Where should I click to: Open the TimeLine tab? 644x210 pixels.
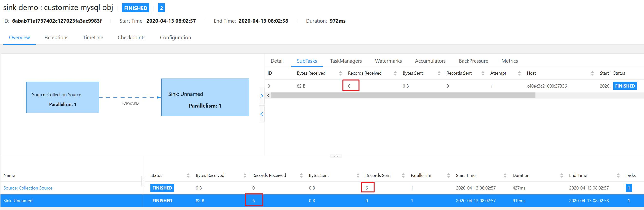click(x=93, y=38)
